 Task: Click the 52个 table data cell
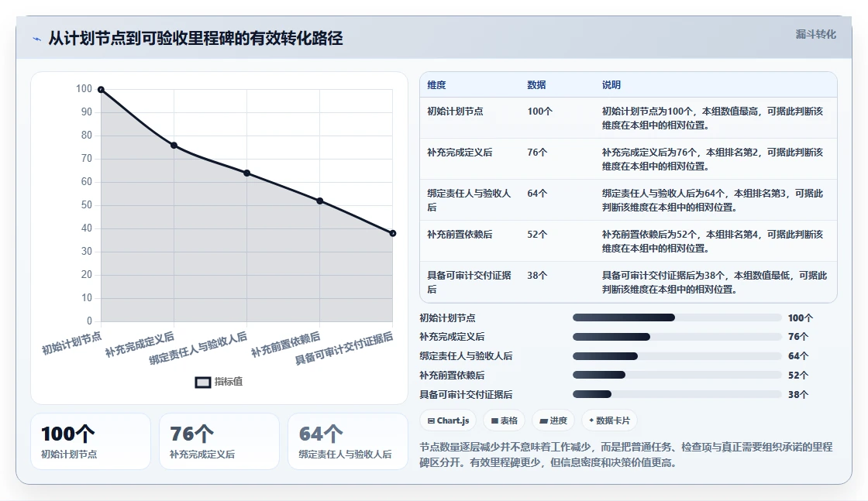tap(537, 235)
